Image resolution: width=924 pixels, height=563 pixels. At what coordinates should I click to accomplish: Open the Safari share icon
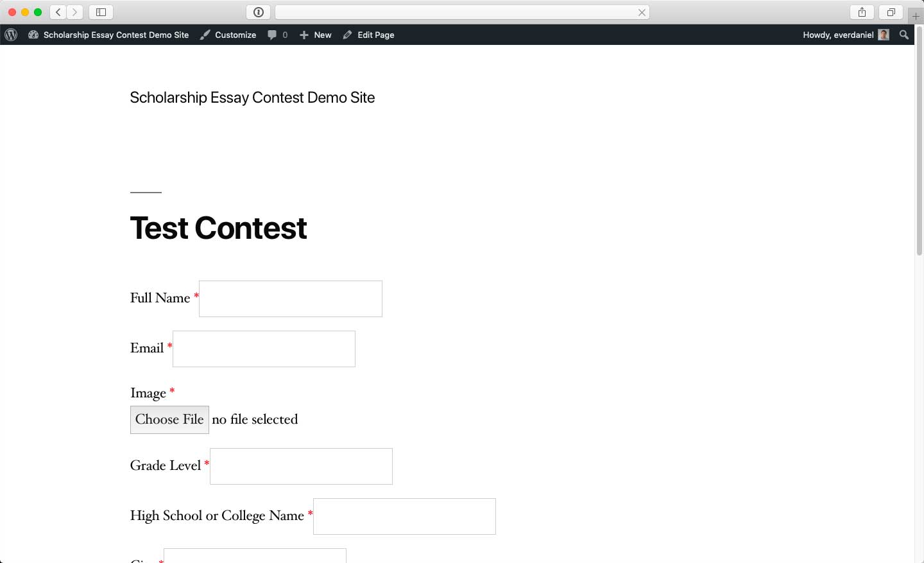(x=862, y=12)
